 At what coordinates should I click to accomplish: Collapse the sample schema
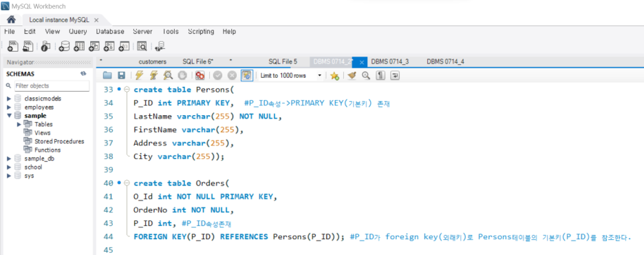pos(9,116)
